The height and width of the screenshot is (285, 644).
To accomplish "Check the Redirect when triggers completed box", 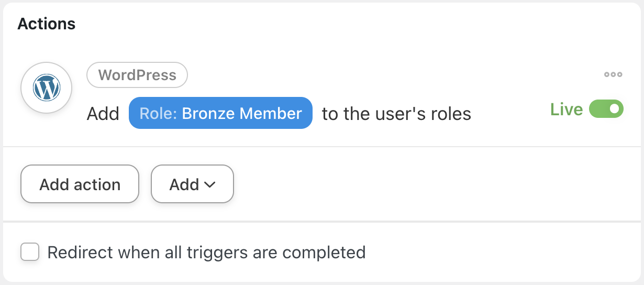I will (30, 252).
